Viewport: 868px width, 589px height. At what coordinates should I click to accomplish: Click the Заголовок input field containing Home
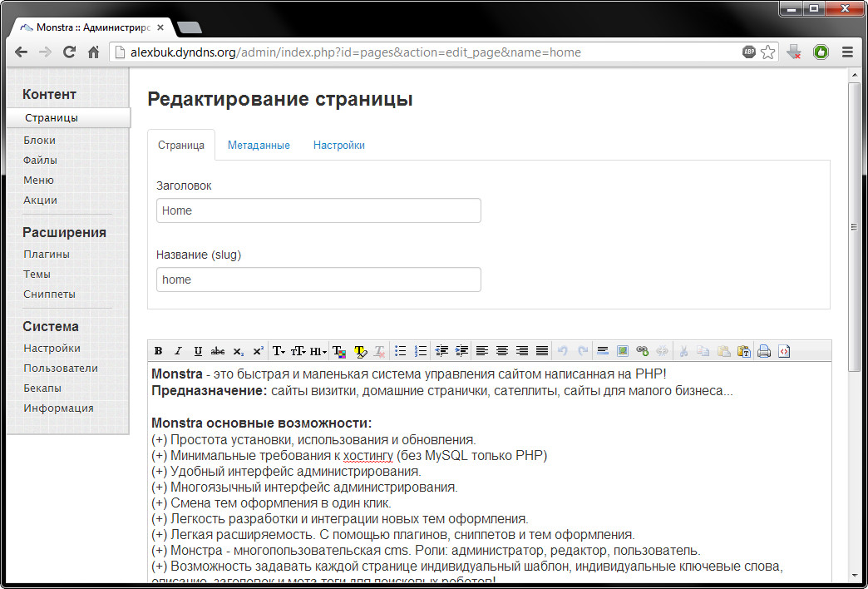pos(318,210)
